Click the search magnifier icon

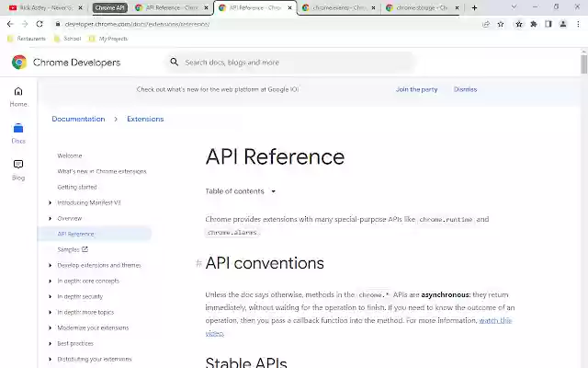[174, 62]
